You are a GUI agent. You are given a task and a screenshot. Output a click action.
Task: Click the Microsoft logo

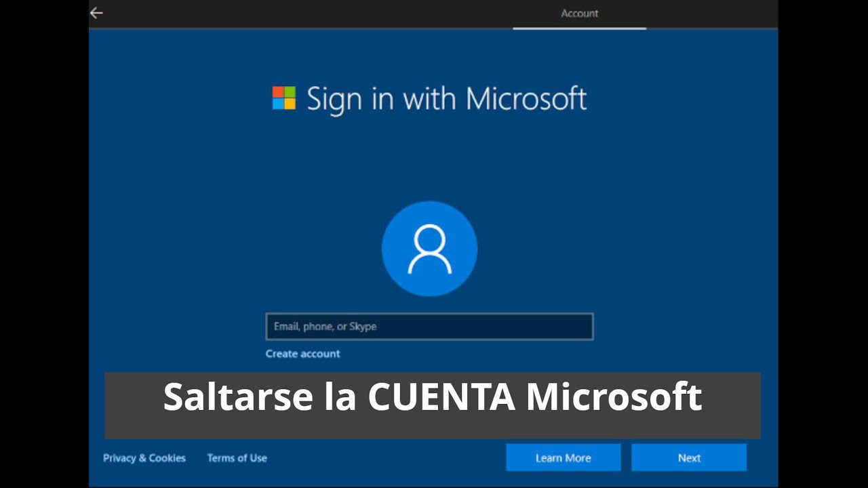(x=284, y=98)
